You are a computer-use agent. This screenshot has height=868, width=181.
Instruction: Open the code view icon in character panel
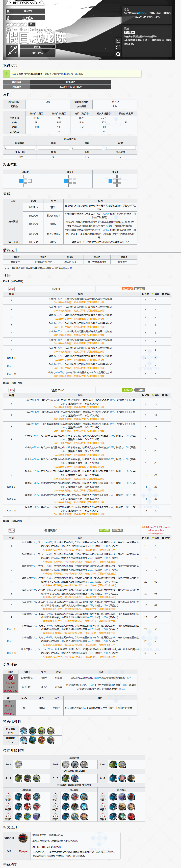click(118, 41)
